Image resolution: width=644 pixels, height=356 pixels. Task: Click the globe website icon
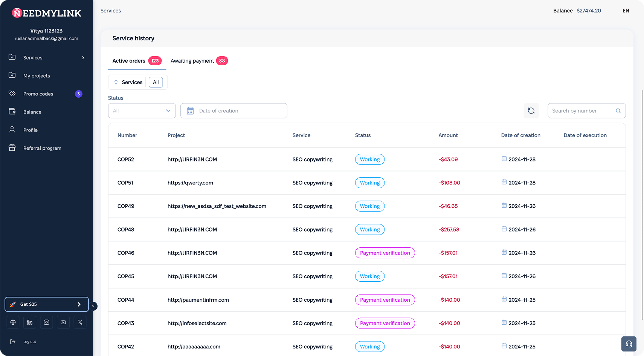[x=13, y=322]
